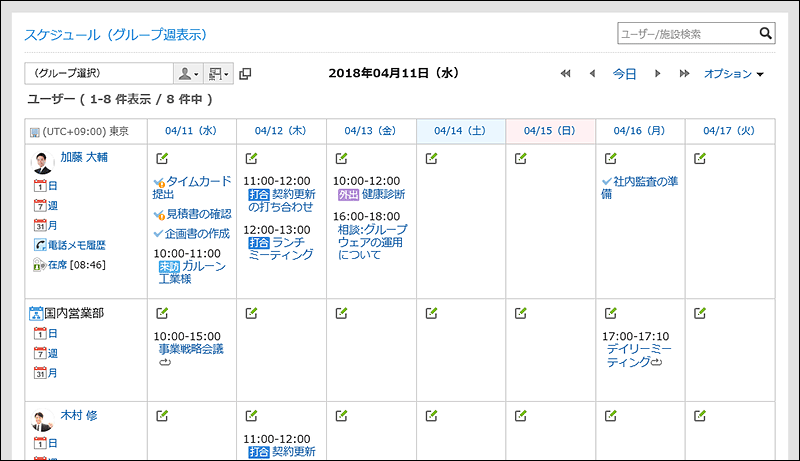Click the search magnifier icon
The width and height of the screenshot is (800, 461).
(x=765, y=33)
